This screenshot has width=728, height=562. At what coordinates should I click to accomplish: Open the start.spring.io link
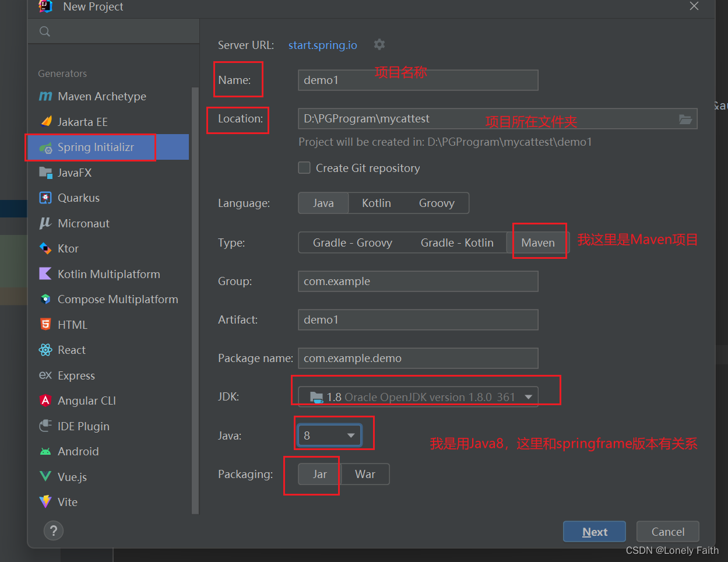tap(322, 45)
